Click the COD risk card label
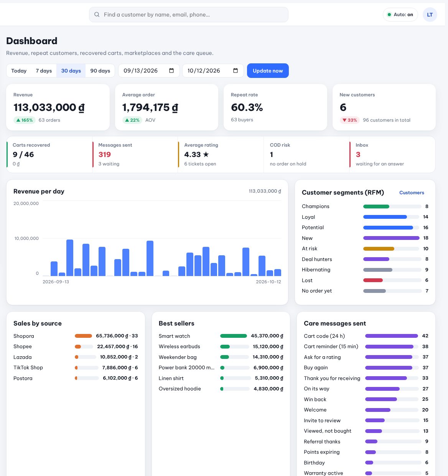Image resolution: width=448 pixels, height=476 pixels. point(280,145)
